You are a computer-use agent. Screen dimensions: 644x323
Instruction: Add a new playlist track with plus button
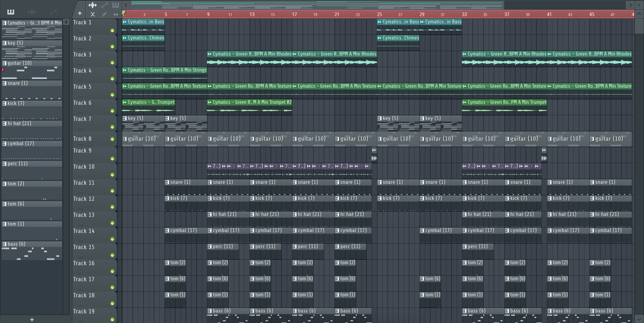click(80, 13)
